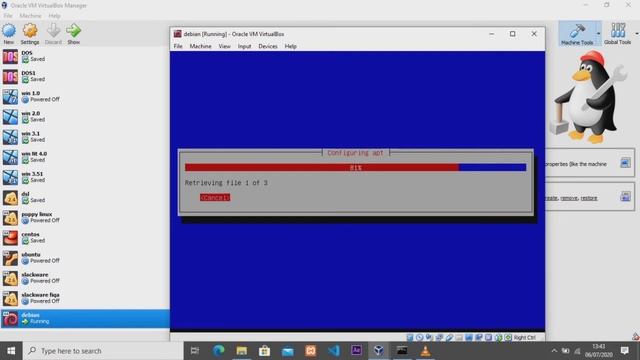The width and height of the screenshot is (640, 360).
Task: Click the ubuntu machine icon
Action: 10,258
